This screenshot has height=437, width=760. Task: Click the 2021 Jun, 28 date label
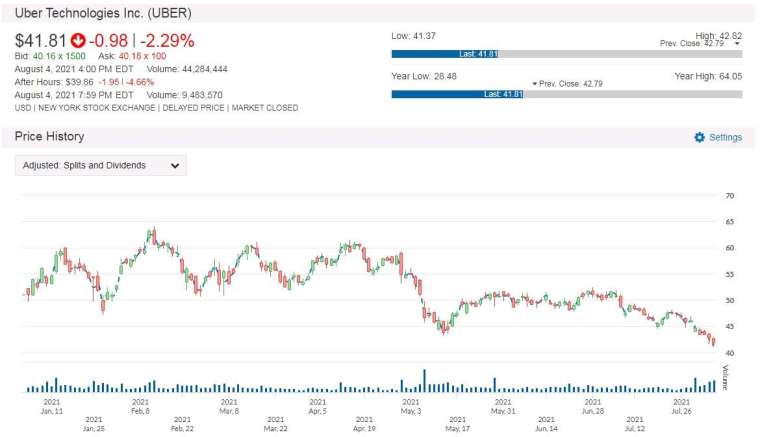pyautogui.click(x=593, y=406)
